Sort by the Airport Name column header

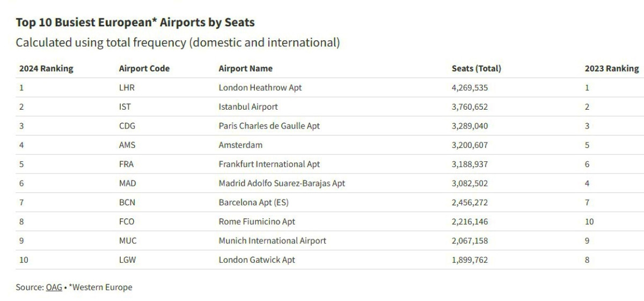tap(246, 68)
